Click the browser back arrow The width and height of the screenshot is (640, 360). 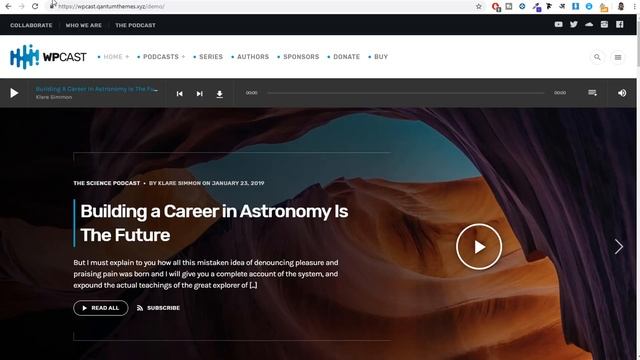tap(8, 6)
